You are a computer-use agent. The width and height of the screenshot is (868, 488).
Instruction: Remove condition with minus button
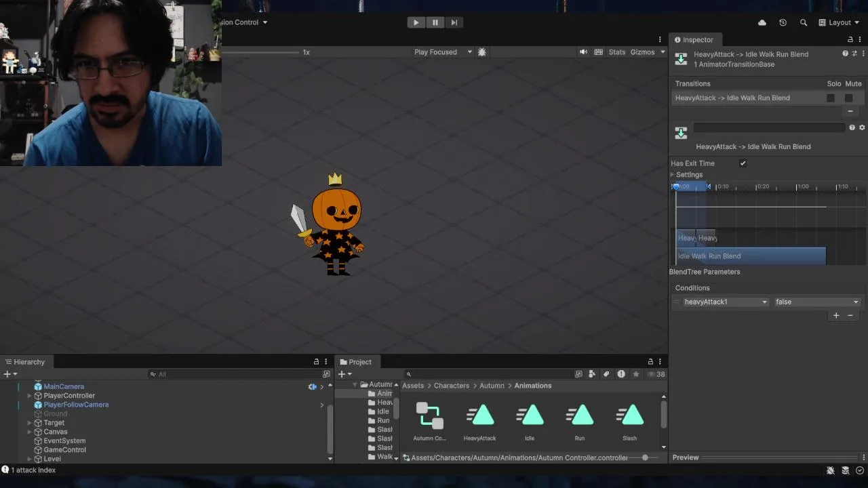coord(850,315)
